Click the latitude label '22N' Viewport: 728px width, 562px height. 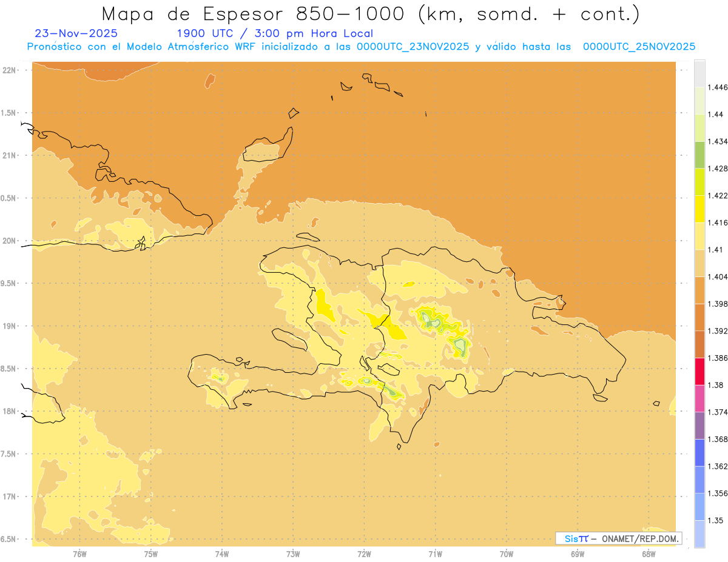[9, 70]
